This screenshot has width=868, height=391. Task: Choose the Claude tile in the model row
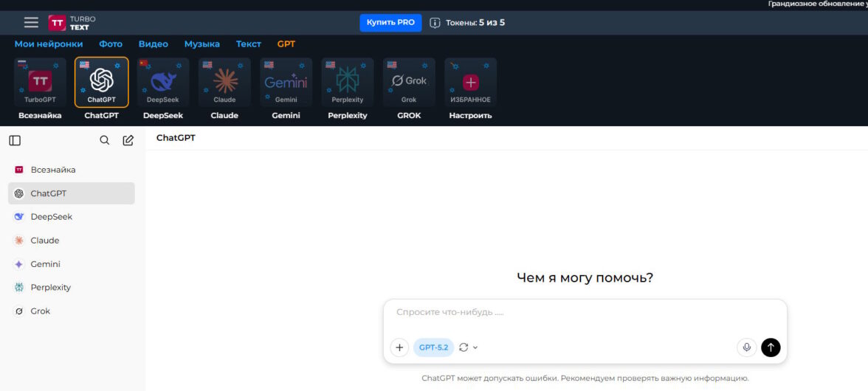[224, 83]
